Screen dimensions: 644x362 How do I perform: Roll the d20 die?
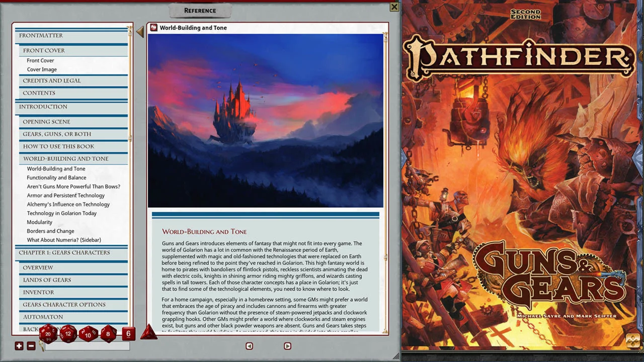[48, 333]
